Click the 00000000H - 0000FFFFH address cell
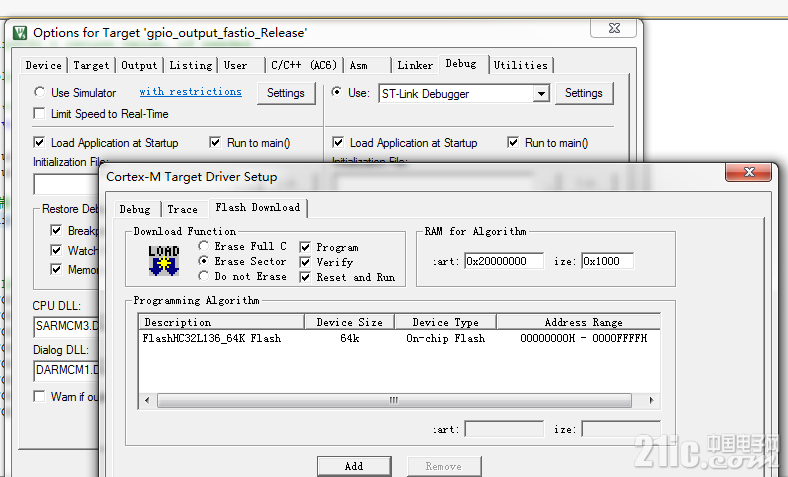Screen dimensions: 788x477 click(x=583, y=338)
